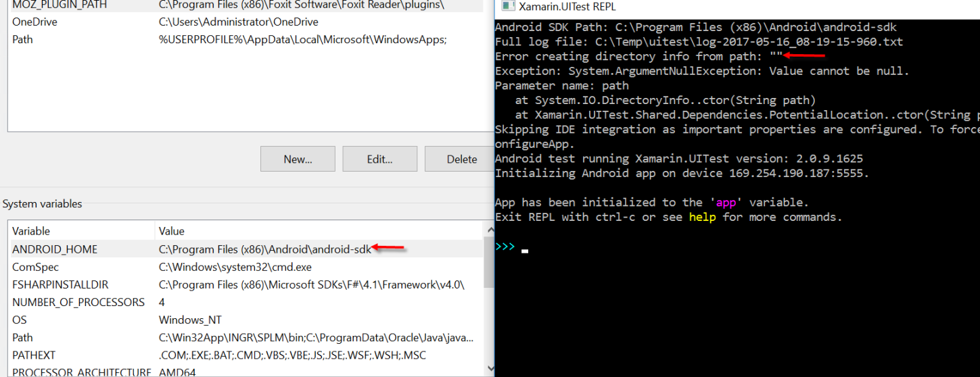This screenshot has height=377, width=980.
Task: Click the NUMBER_OF_PROCESSORS value 4
Action: coord(162,302)
